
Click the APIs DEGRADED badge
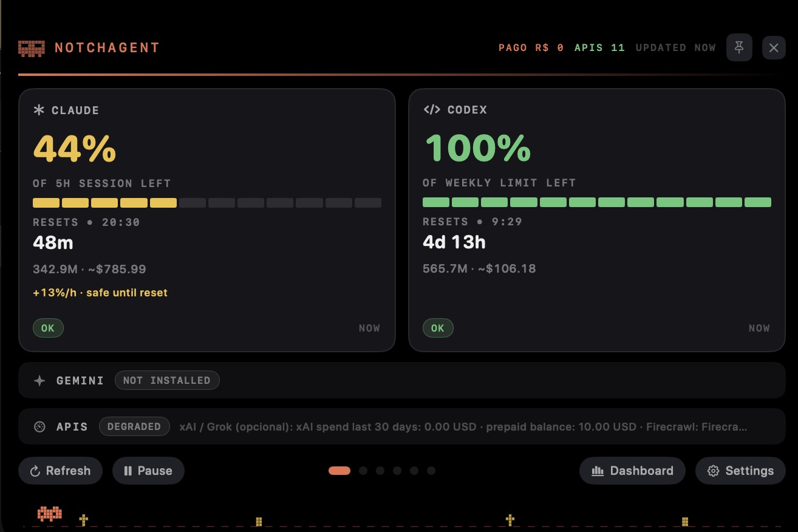pos(134,426)
